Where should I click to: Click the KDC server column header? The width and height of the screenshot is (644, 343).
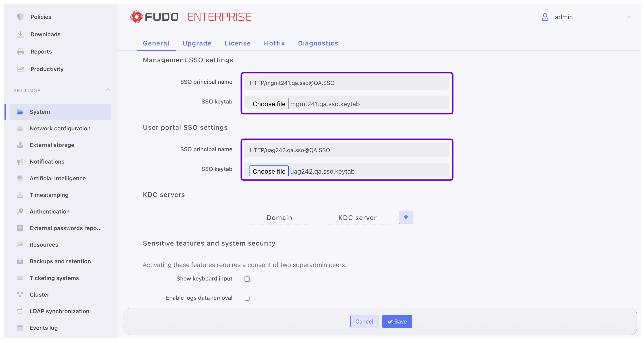tap(357, 218)
